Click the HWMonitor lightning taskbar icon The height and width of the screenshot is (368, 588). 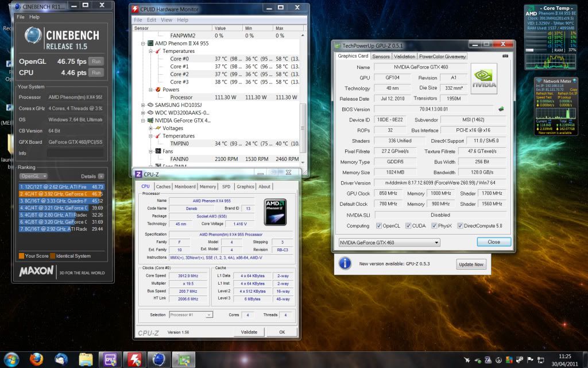(134, 359)
